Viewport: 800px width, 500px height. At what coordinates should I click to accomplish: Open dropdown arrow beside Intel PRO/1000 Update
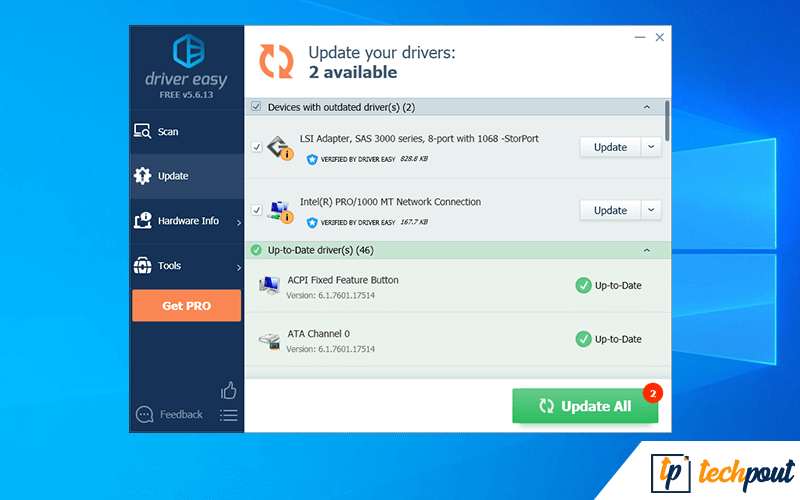[x=651, y=210]
